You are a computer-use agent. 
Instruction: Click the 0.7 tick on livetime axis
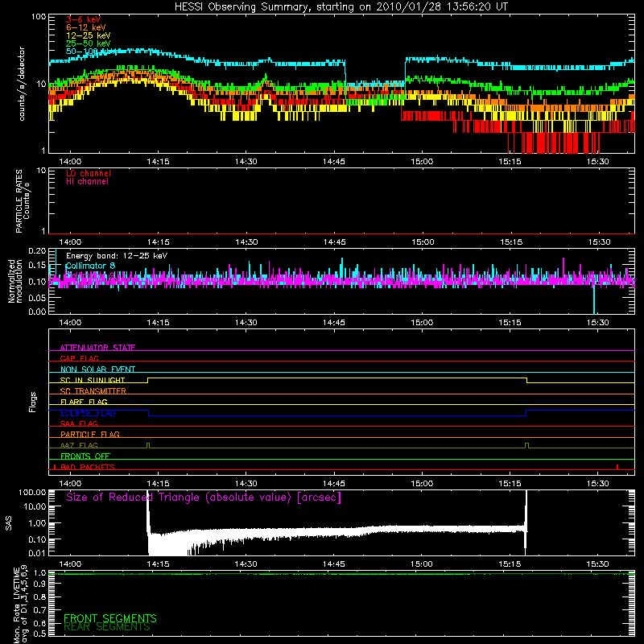[x=39, y=610]
